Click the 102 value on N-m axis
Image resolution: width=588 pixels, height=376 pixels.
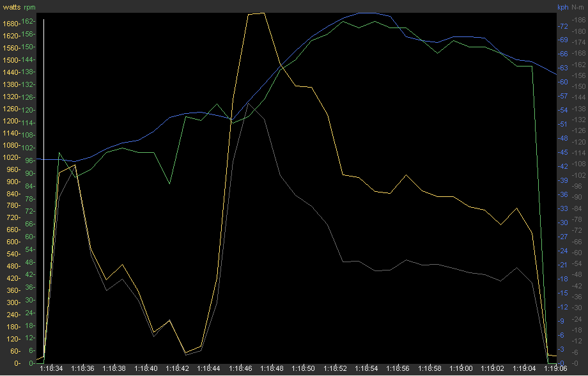[578, 175]
